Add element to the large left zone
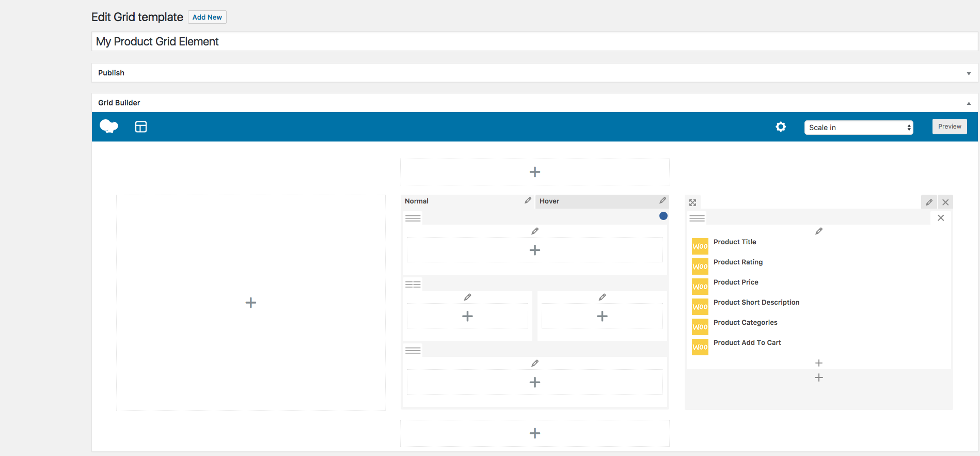The width and height of the screenshot is (980, 456). 251,303
